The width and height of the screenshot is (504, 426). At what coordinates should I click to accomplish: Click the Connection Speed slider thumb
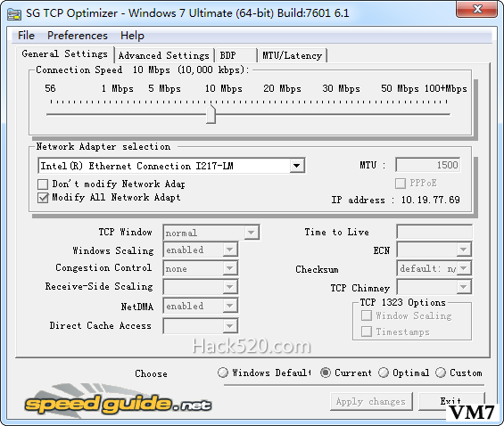click(x=211, y=115)
